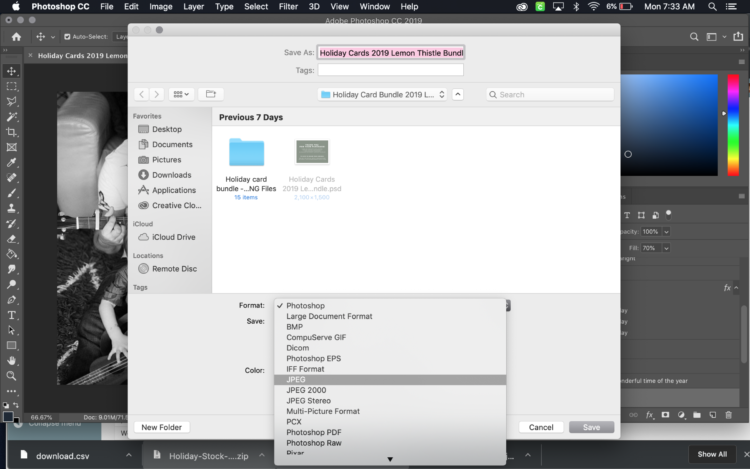Select the Path Selection tool

pyautogui.click(x=11, y=330)
